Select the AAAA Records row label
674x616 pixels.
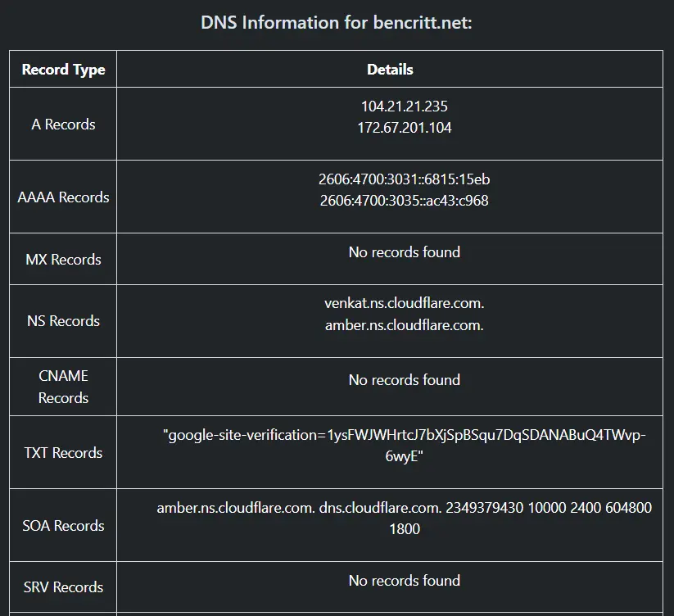click(x=63, y=197)
